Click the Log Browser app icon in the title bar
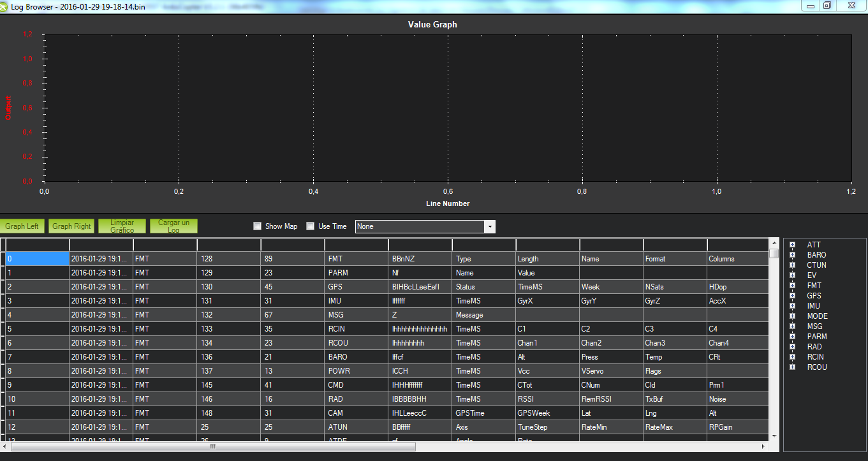 point(5,6)
